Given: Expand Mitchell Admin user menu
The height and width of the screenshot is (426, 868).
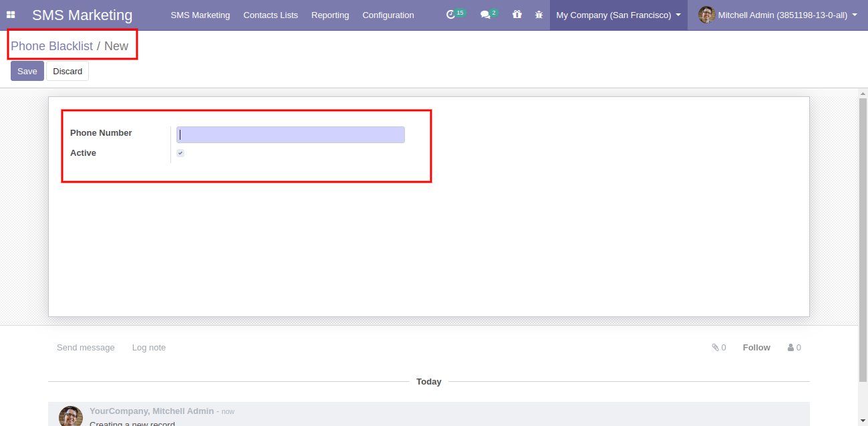Looking at the screenshot, I should click(778, 15).
